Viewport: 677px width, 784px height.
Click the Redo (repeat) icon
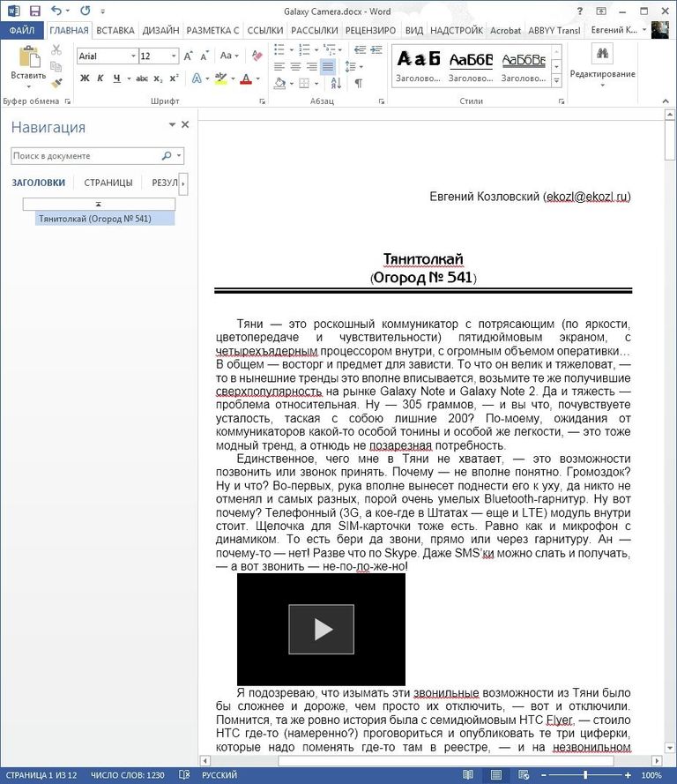coord(86,11)
